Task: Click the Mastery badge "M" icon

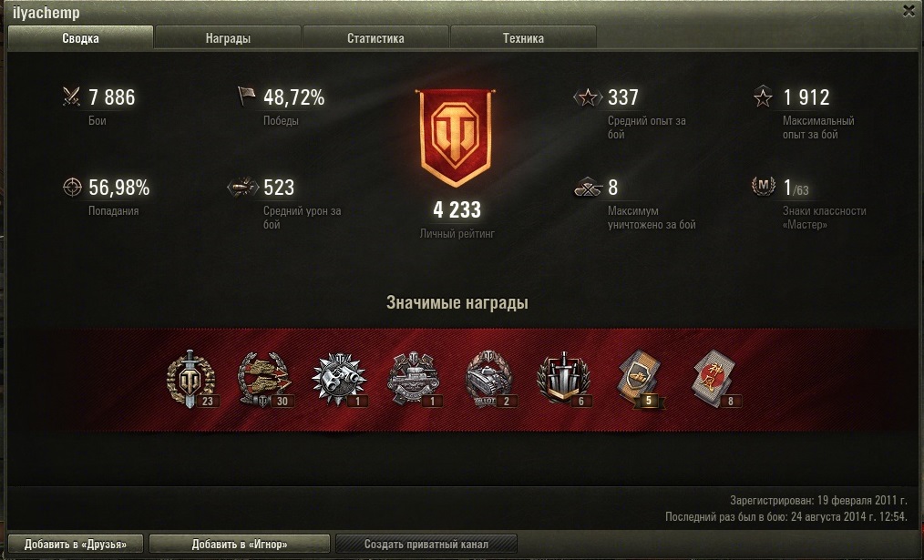Action: [763, 187]
